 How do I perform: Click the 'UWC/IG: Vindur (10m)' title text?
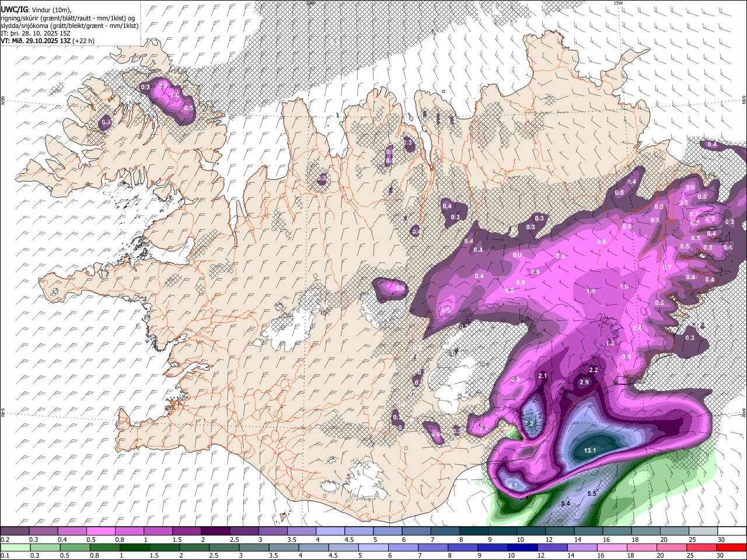[x=36, y=9]
